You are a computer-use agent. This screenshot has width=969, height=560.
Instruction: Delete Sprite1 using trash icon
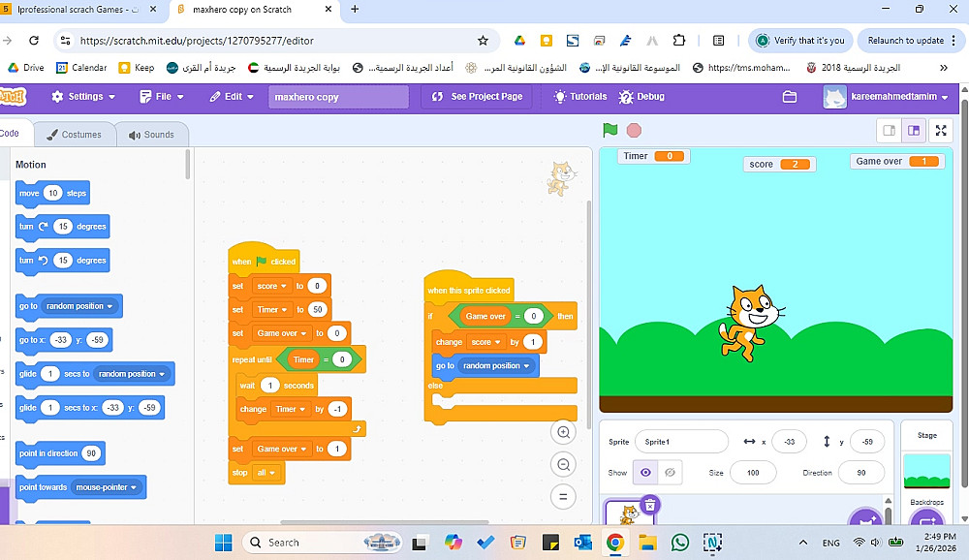pos(649,506)
